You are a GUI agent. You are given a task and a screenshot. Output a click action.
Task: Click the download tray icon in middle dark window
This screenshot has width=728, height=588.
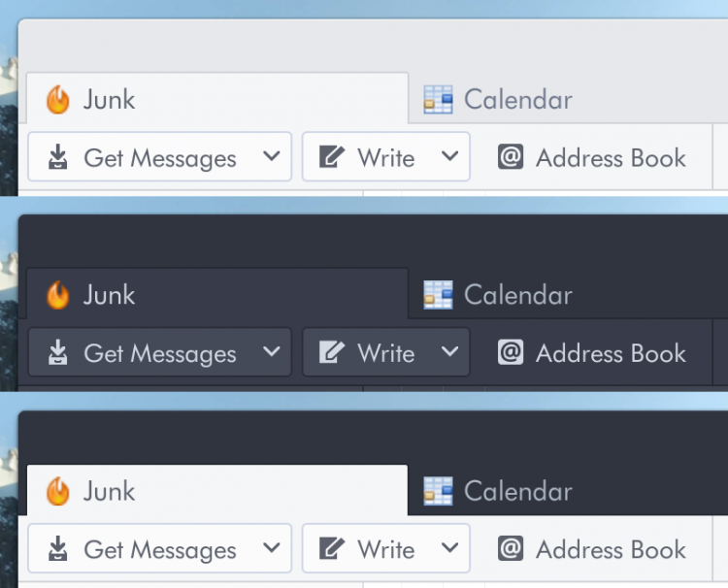[x=58, y=352]
